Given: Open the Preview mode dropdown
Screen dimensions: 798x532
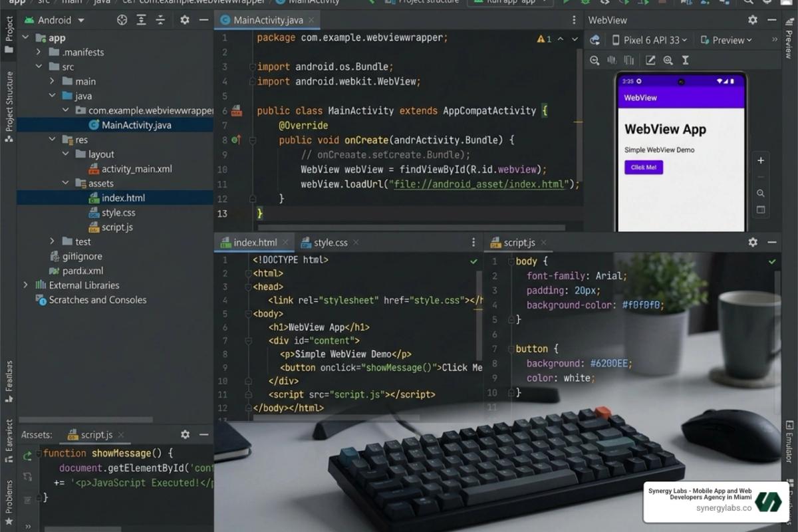Looking at the screenshot, I should click(726, 40).
